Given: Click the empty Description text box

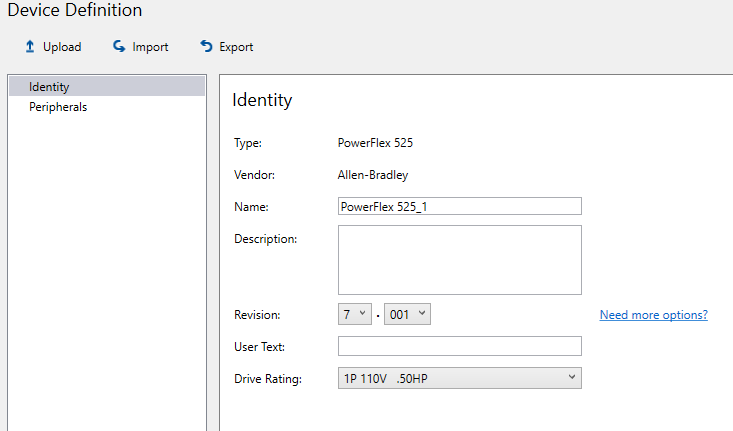Looking at the screenshot, I should [x=460, y=260].
